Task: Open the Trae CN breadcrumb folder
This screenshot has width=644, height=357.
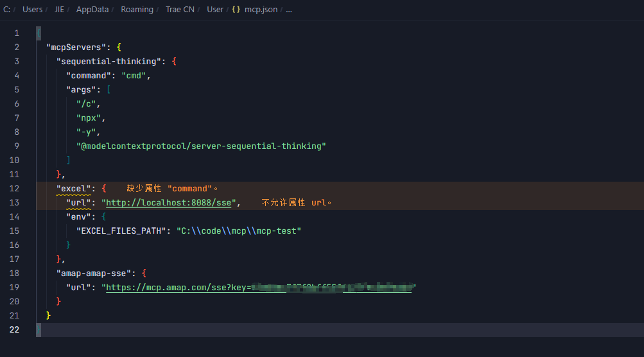Action: click(x=180, y=9)
